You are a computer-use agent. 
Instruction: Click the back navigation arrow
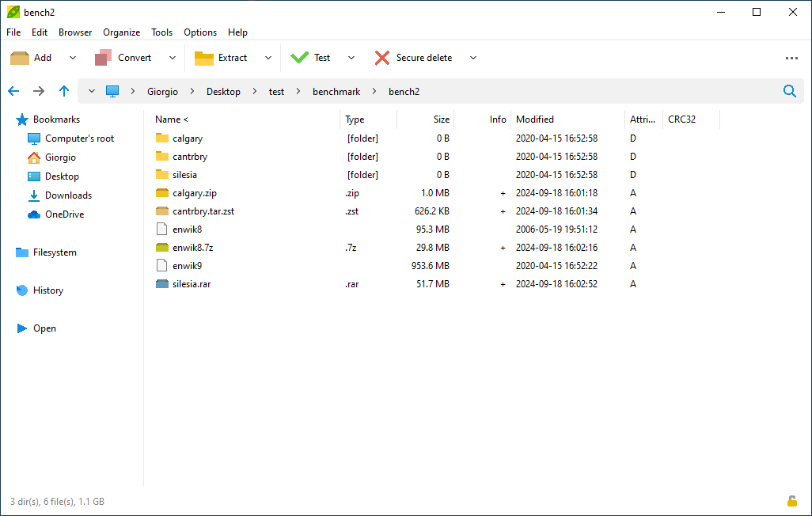click(13, 91)
